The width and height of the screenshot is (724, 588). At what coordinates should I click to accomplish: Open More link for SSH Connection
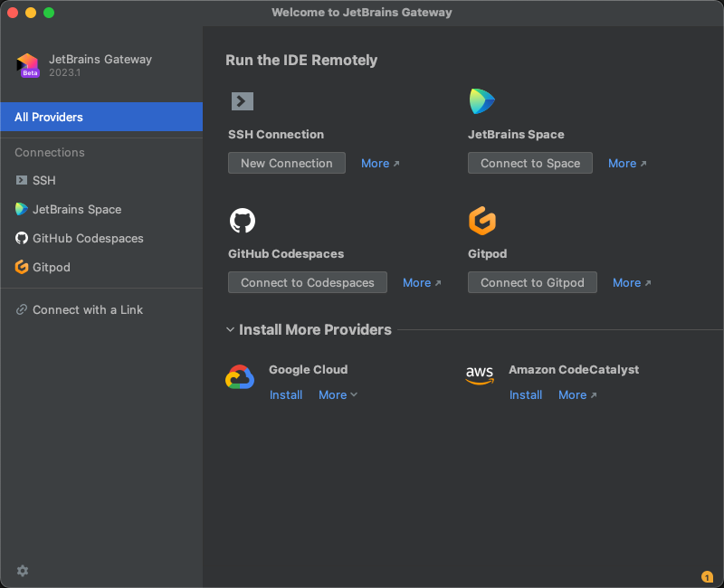(x=380, y=164)
